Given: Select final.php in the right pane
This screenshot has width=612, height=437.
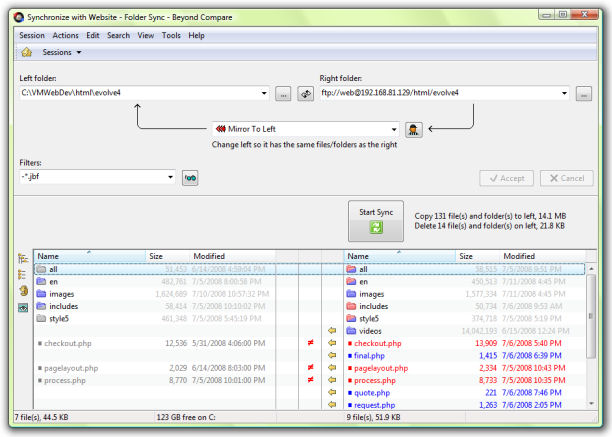Looking at the screenshot, I should click(x=464, y=356).
